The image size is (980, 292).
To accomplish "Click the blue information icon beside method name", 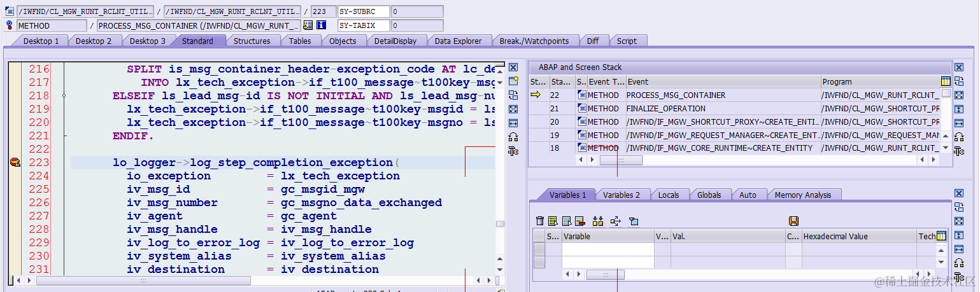I will (321, 25).
